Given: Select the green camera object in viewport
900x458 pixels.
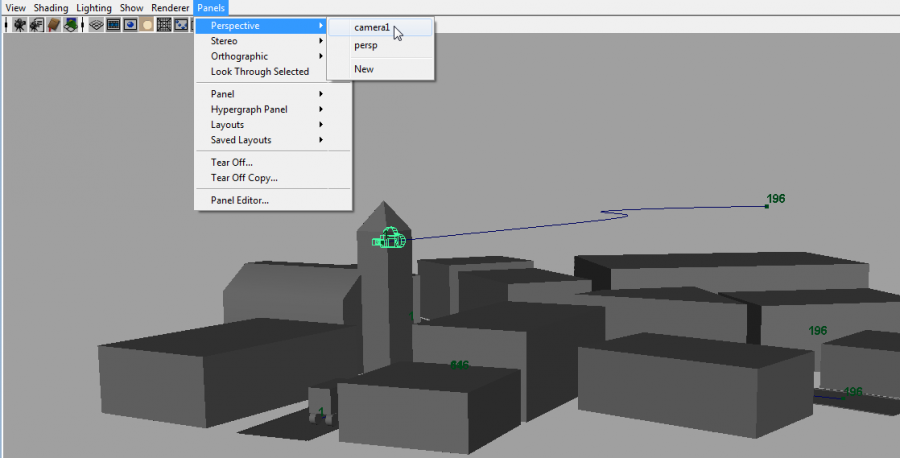Looking at the screenshot, I should click(389, 239).
